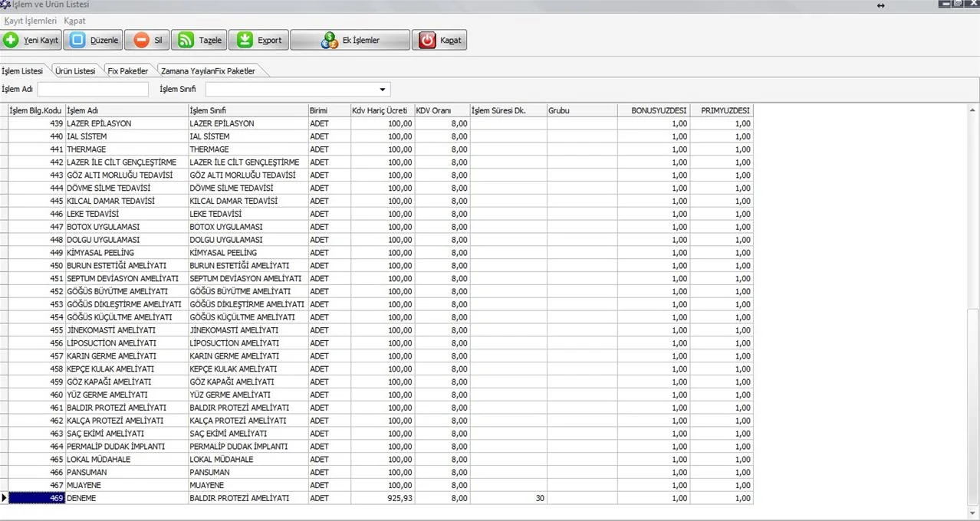Image resolution: width=980 pixels, height=521 pixels.
Task: Open the Kapat menu
Action: [x=75, y=21]
